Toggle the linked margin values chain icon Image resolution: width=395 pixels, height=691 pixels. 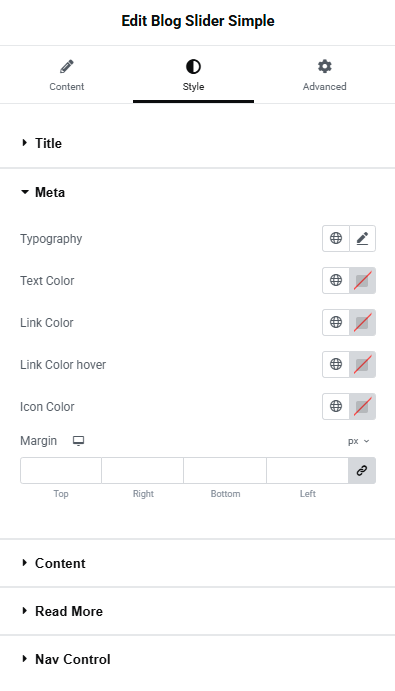pyautogui.click(x=362, y=471)
